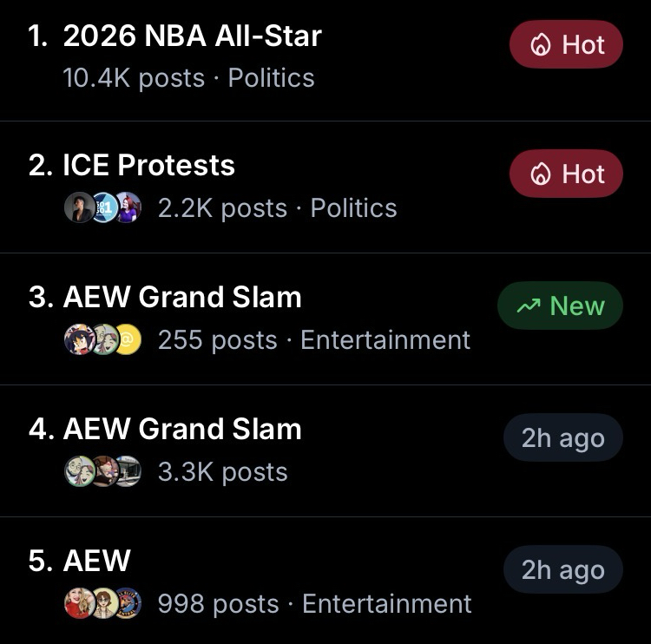This screenshot has height=644, width=651.
Task: Click the 998 posts Entertainment subtitle
Action: tap(314, 604)
